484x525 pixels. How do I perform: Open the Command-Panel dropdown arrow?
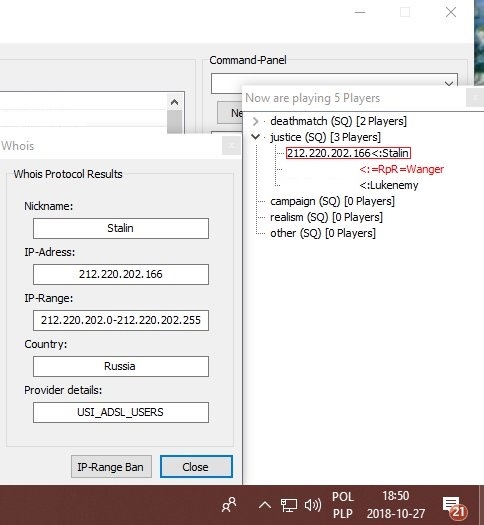click(x=449, y=83)
